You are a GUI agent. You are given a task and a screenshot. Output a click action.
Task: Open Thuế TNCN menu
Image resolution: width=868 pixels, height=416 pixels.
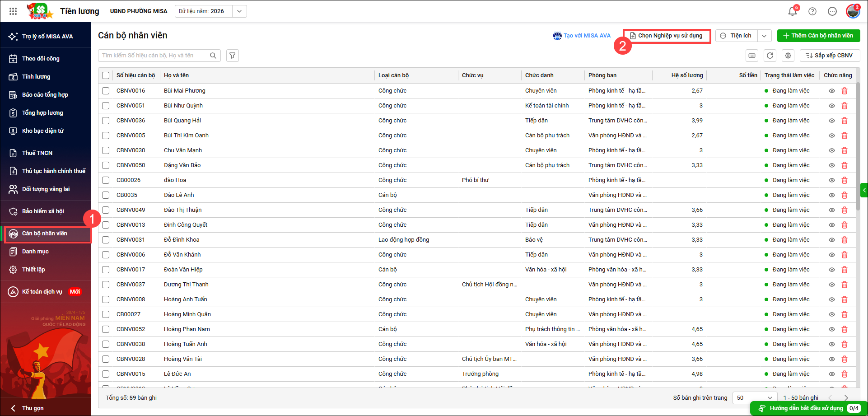click(x=46, y=153)
